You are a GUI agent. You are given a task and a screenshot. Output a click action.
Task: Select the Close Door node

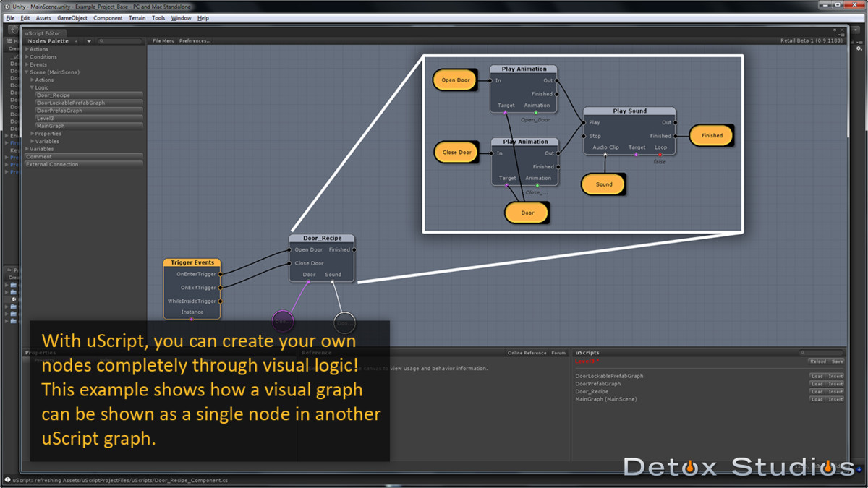pos(456,152)
